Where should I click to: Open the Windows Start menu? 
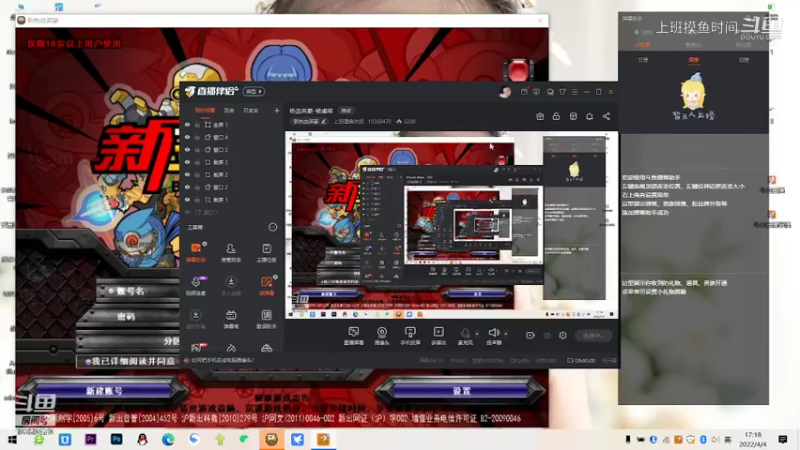[12, 439]
